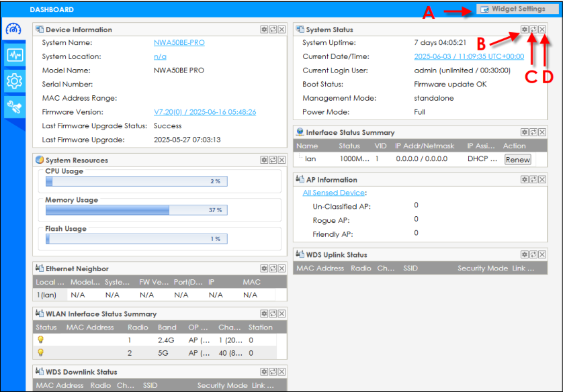Click the firmware version V7.20(0) link
Viewport: 565px width, 392px height.
pyautogui.click(x=204, y=112)
